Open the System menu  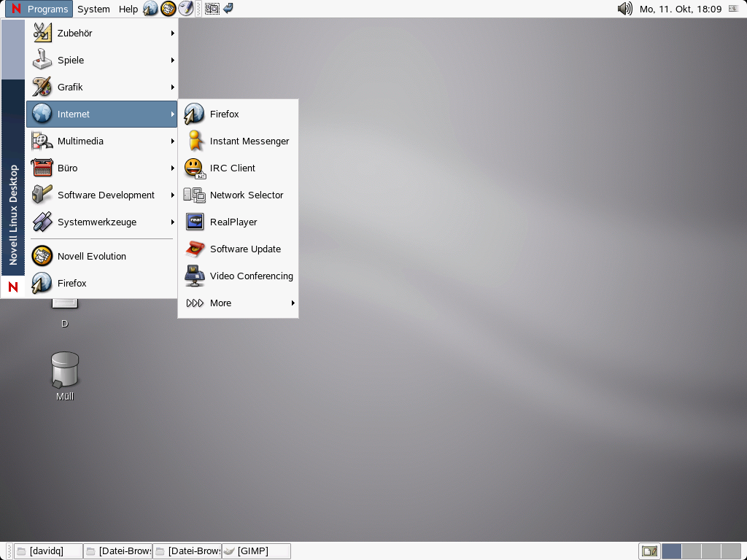pyautogui.click(x=93, y=9)
